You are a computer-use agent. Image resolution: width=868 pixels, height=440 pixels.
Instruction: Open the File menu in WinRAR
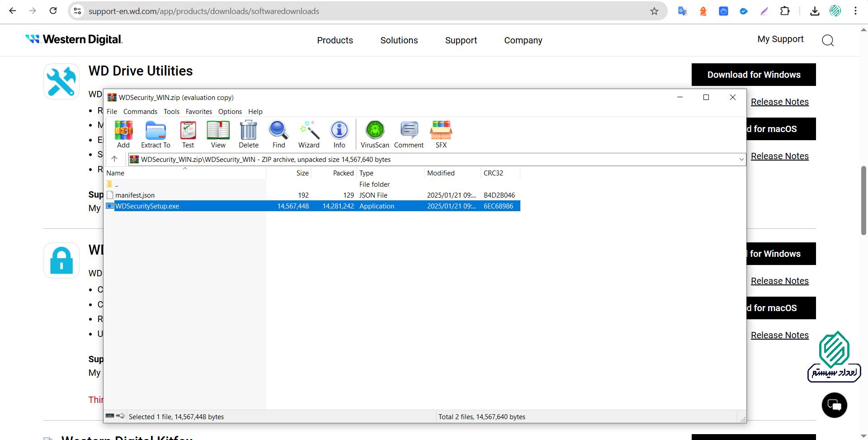[112, 111]
